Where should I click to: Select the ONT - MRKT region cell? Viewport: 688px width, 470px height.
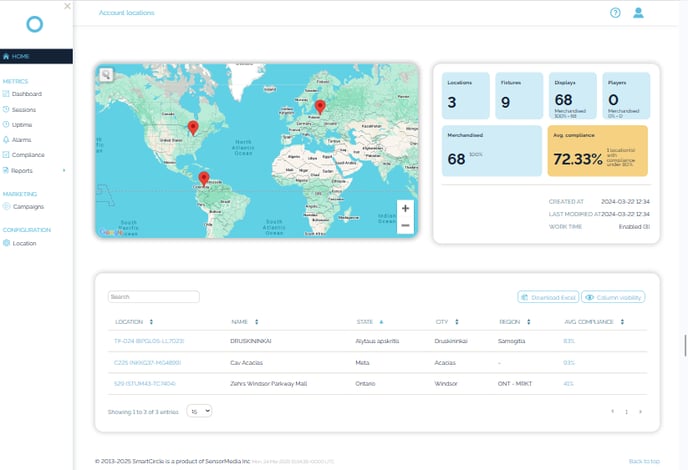click(x=515, y=384)
